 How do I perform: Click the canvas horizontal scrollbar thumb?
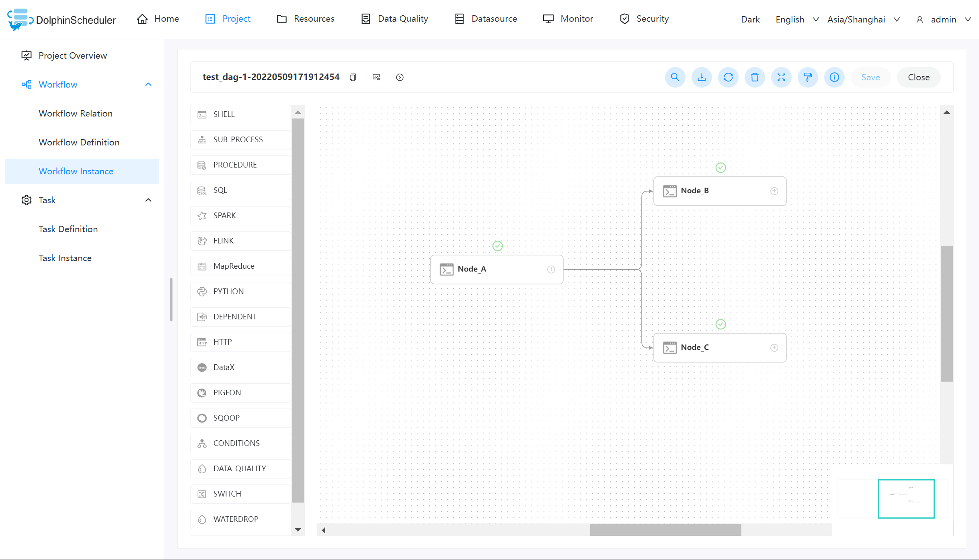pyautogui.click(x=665, y=530)
